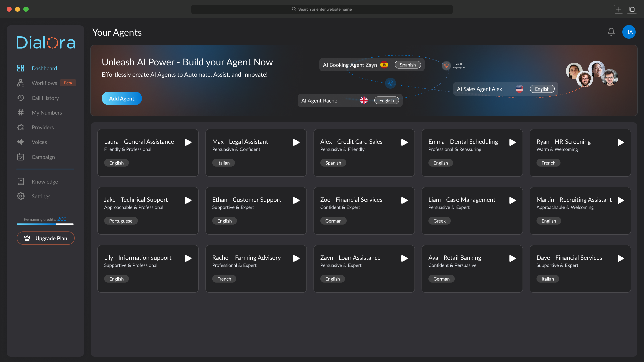Open the notifications bell icon
This screenshot has height=362, width=644.
611,32
